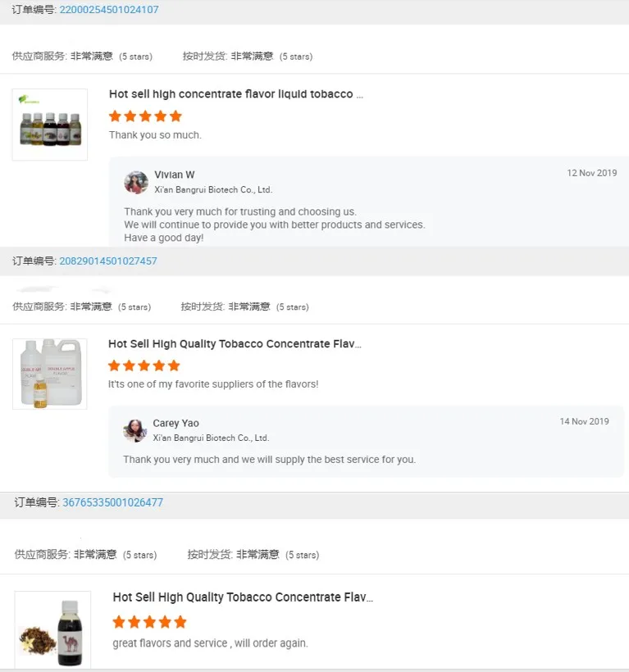Click Carey Yao's profile avatar
Image resolution: width=629 pixels, height=672 pixels.
coord(135,430)
